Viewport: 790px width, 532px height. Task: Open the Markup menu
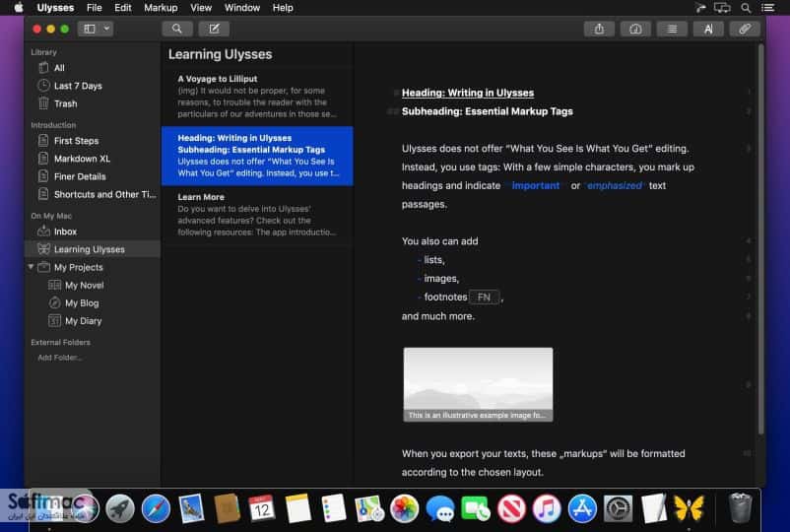click(161, 8)
